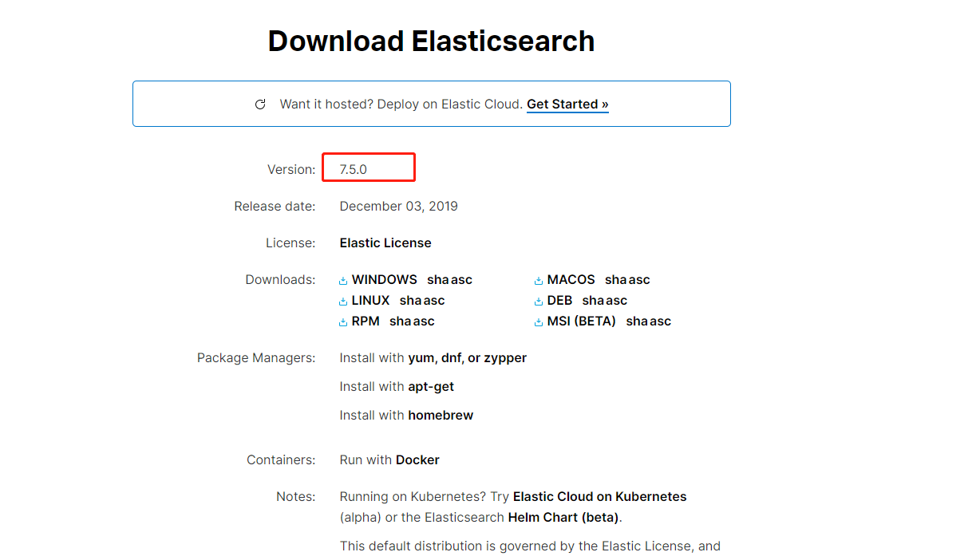This screenshot has width=980, height=556.
Task: Click the download icon beside RPM
Action: pos(343,322)
